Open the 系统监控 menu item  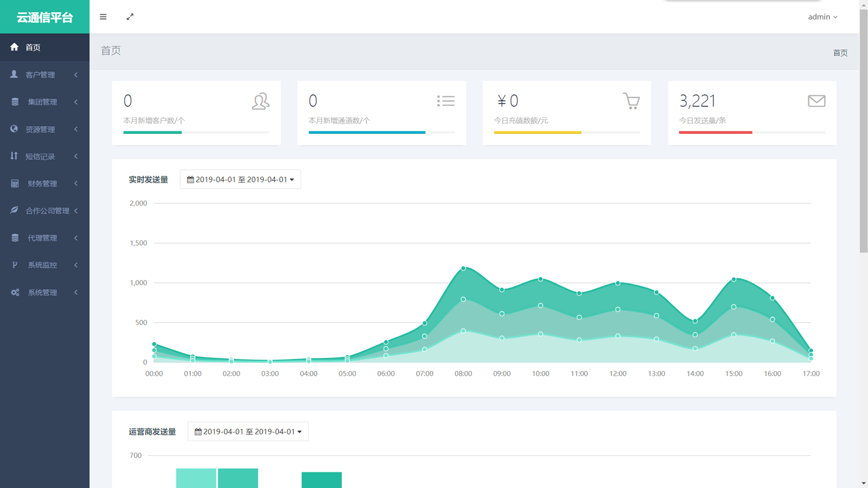coord(42,265)
